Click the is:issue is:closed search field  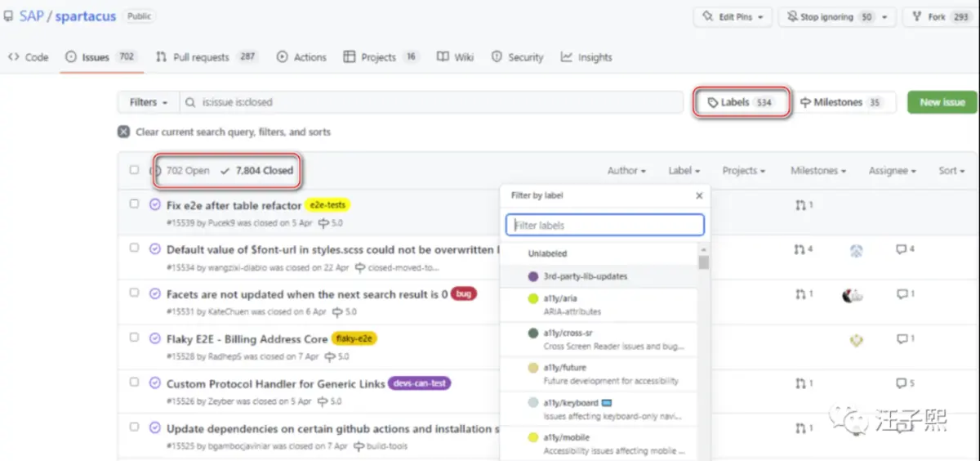431,102
